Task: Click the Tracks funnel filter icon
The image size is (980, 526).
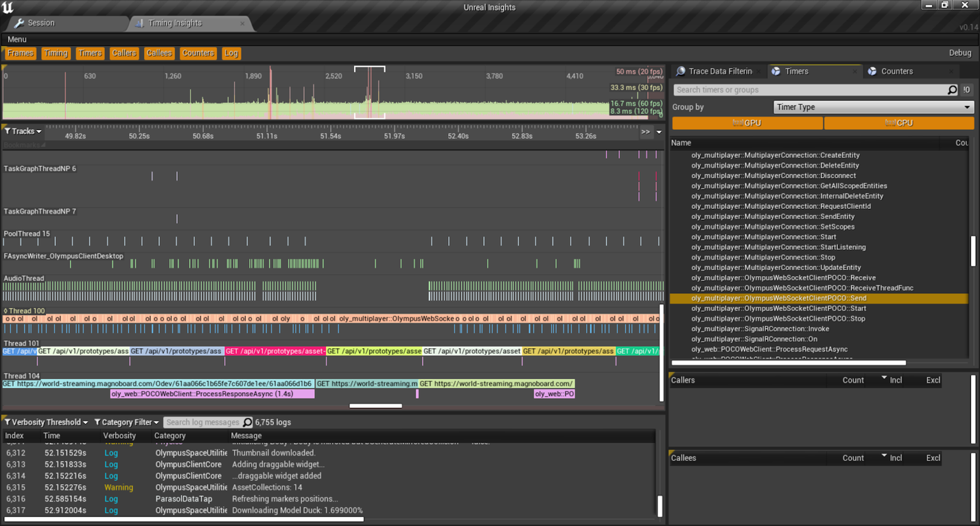Action: [x=8, y=131]
